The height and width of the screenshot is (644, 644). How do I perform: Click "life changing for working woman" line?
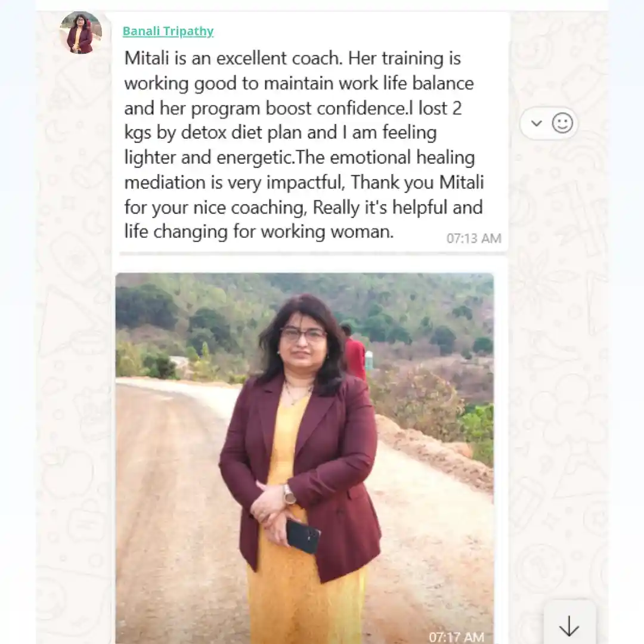259,231
